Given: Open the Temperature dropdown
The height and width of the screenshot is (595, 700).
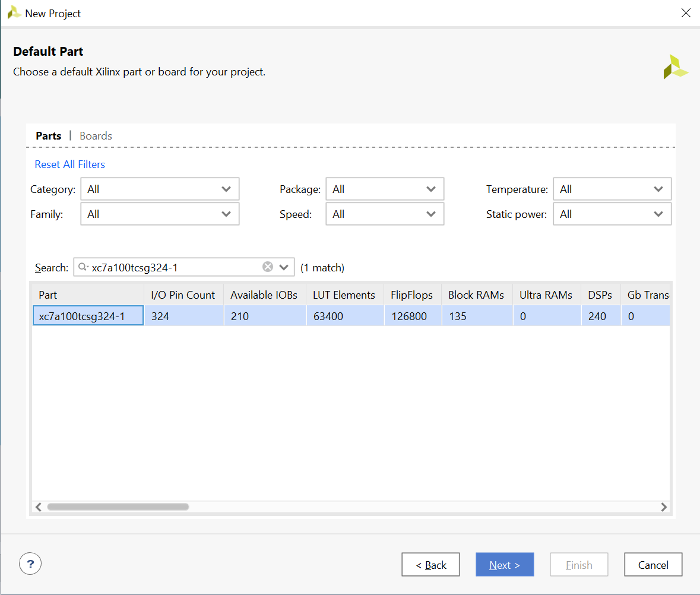Looking at the screenshot, I should (x=612, y=189).
